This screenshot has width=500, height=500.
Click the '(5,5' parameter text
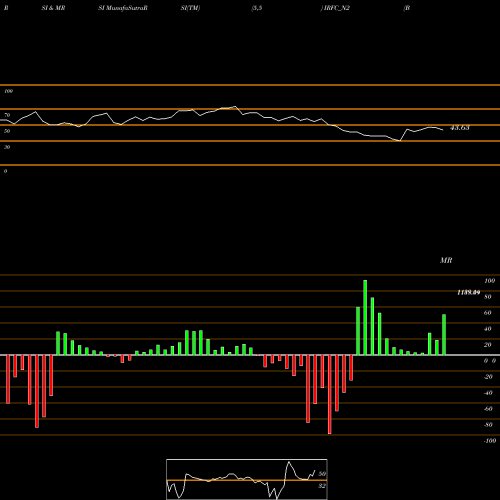point(257,8)
